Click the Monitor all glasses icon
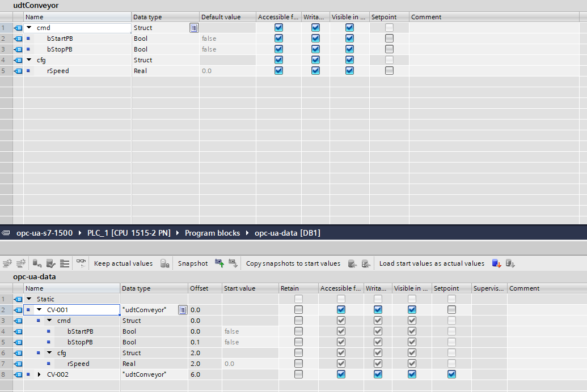Screen dimensions: 587x392 pyautogui.click(x=81, y=263)
